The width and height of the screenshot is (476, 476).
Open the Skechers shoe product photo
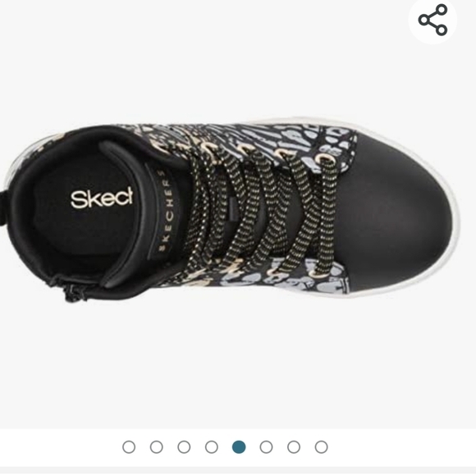pyautogui.click(x=231, y=211)
